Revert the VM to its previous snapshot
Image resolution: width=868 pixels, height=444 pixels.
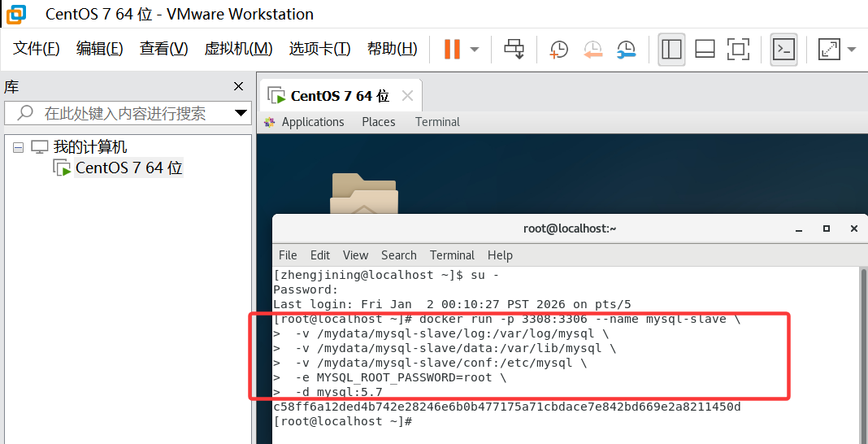[592, 50]
